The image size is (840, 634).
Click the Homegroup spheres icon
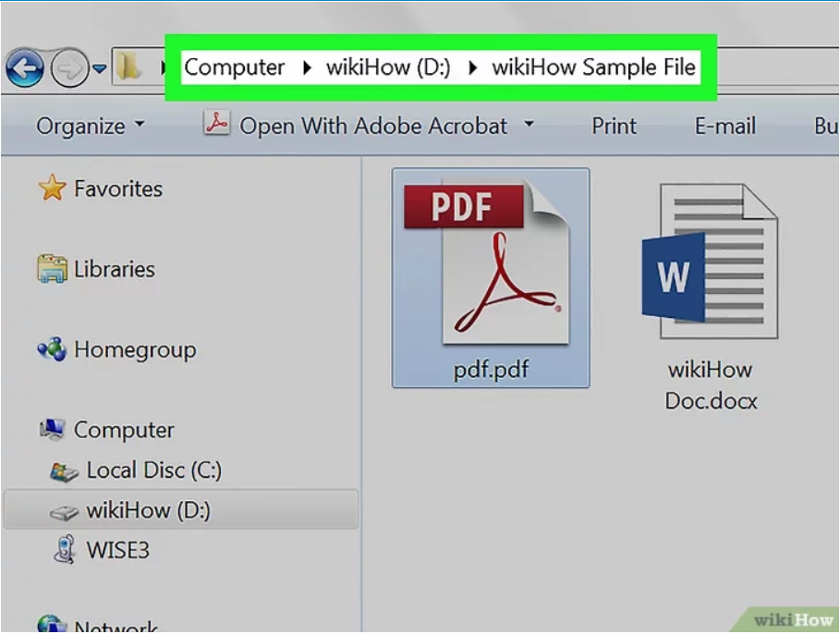pos(52,349)
